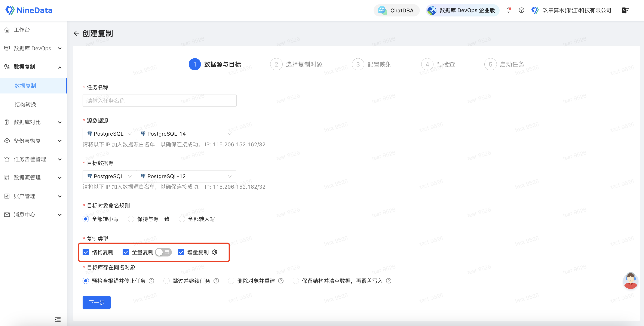Open the 结构转换 menu item

pyautogui.click(x=25, y=104)
